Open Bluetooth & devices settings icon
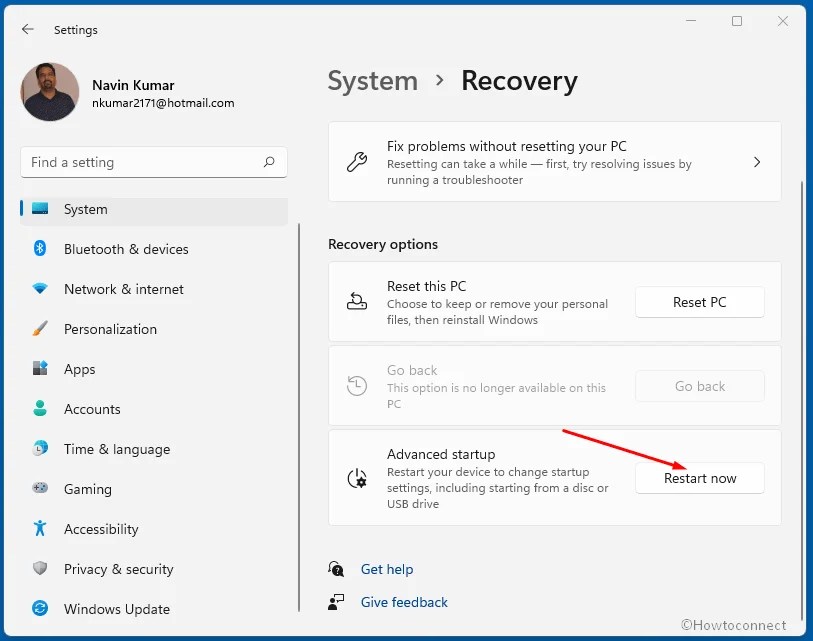 click(x=40, y=249)
